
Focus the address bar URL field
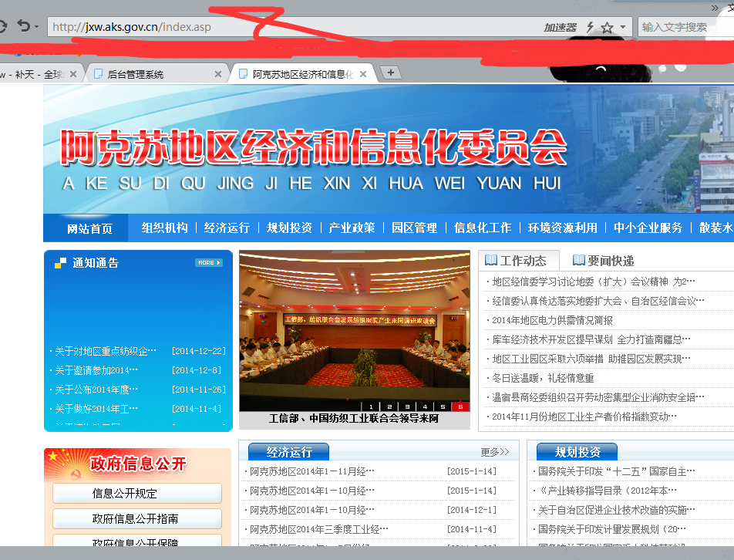coord(295,27)
